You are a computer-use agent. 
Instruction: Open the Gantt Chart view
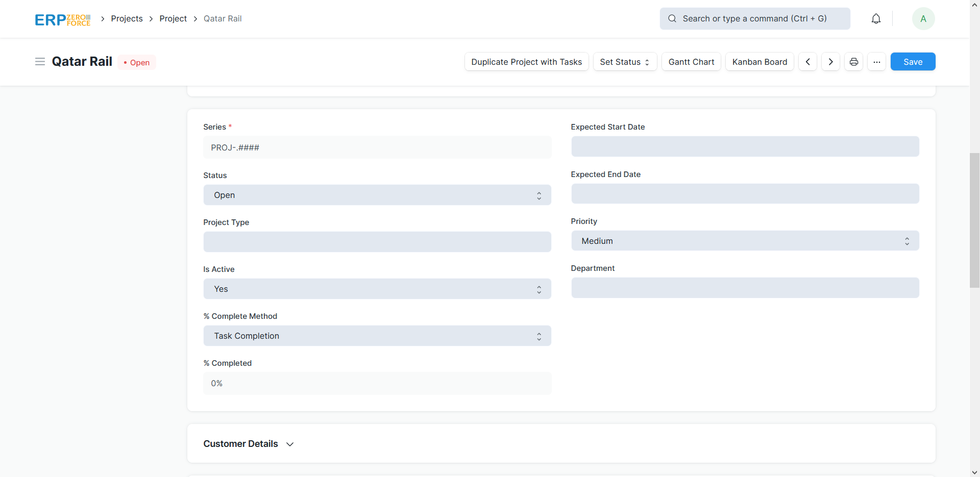691,62
